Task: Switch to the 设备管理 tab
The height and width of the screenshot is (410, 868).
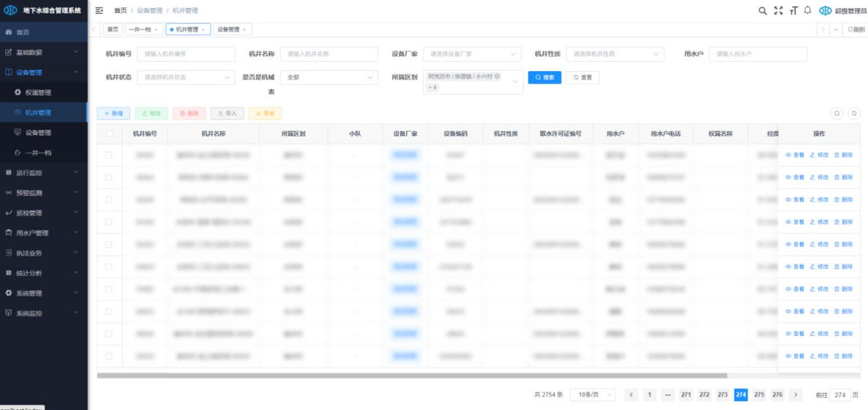Action: [x=232, y=29]
